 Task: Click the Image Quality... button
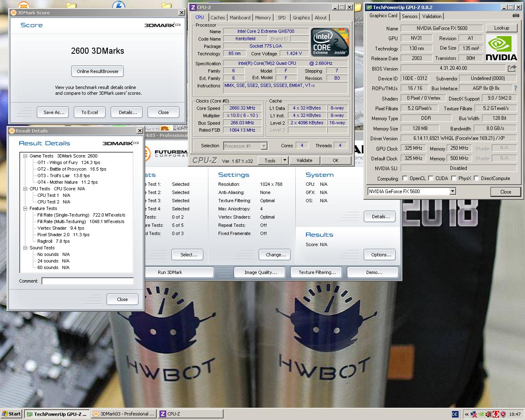pyautogui.click(x=260, y=272)
